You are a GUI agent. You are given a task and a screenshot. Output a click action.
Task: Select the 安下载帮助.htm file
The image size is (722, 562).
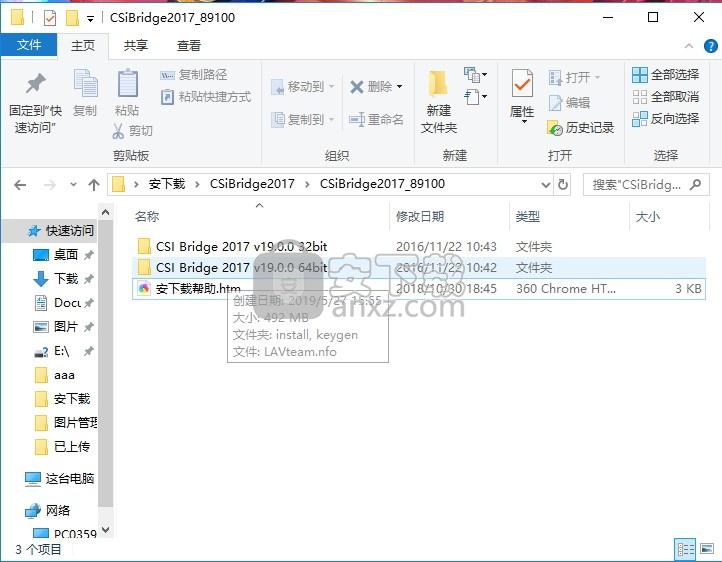tap(419, 289)
